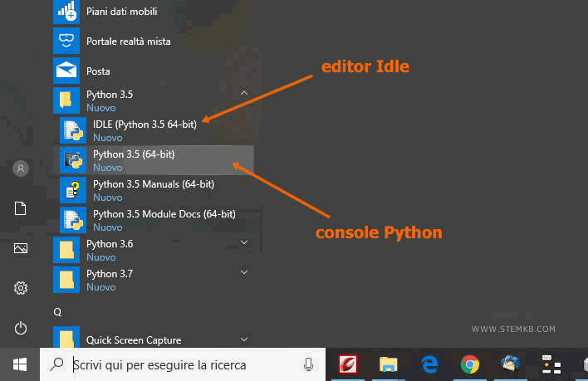Screen dimensions: 588x381
Task: Open Portale realtà mista app
Action: coord(126,41)
